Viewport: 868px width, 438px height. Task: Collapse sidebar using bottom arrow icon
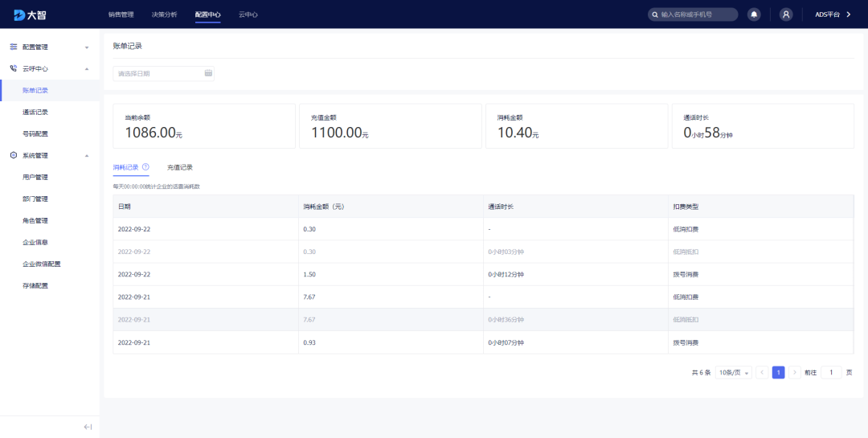[x=88, y=427]
